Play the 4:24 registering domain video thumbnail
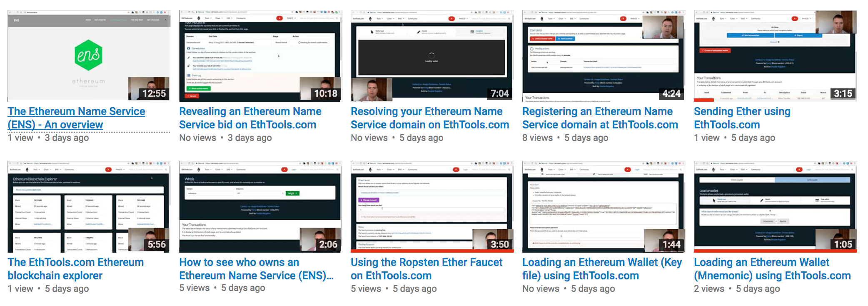 (x=604, y=56)
